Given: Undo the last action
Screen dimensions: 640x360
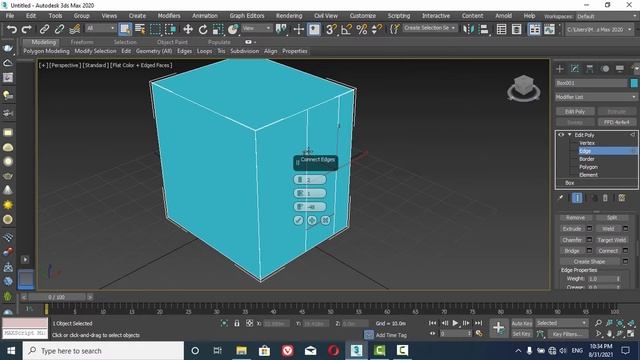Looking at the screenshot, I should tap(11, 29).
